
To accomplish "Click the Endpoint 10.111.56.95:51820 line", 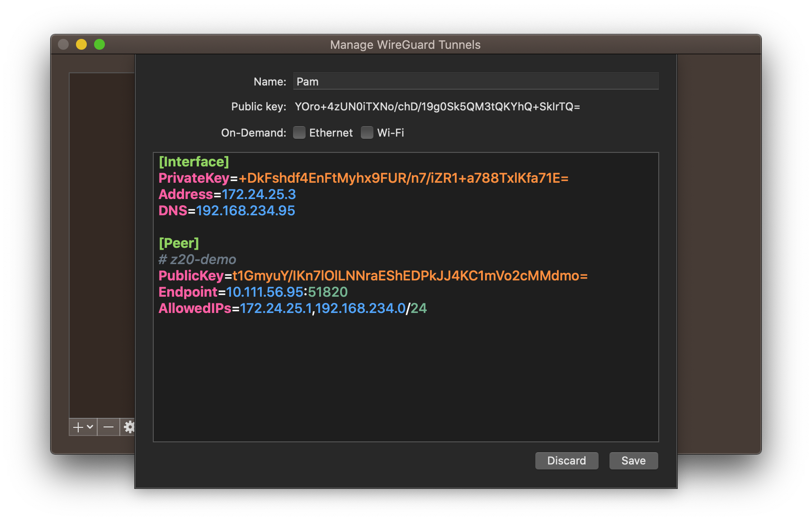I will 253,292.
